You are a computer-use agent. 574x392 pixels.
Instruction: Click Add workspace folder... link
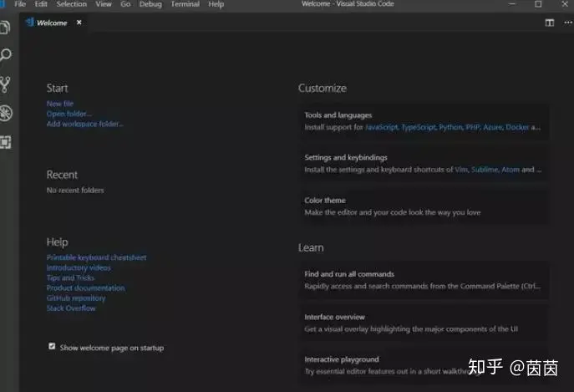coord(85,124)
